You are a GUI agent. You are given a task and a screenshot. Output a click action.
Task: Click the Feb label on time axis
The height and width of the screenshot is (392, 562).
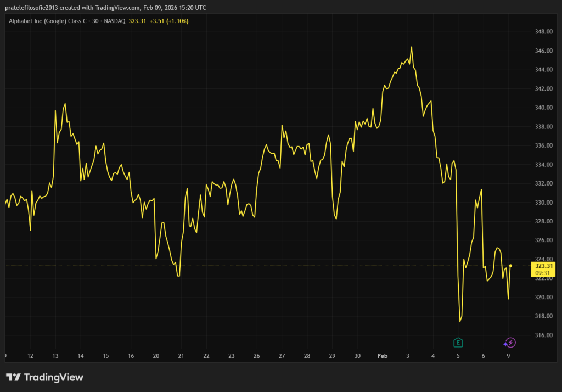click(x=383, y=356)
